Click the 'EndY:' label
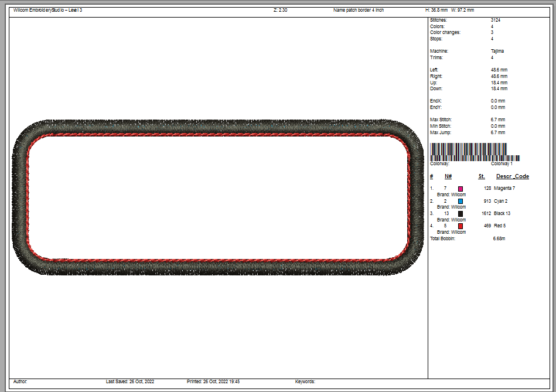 [436, 107]
